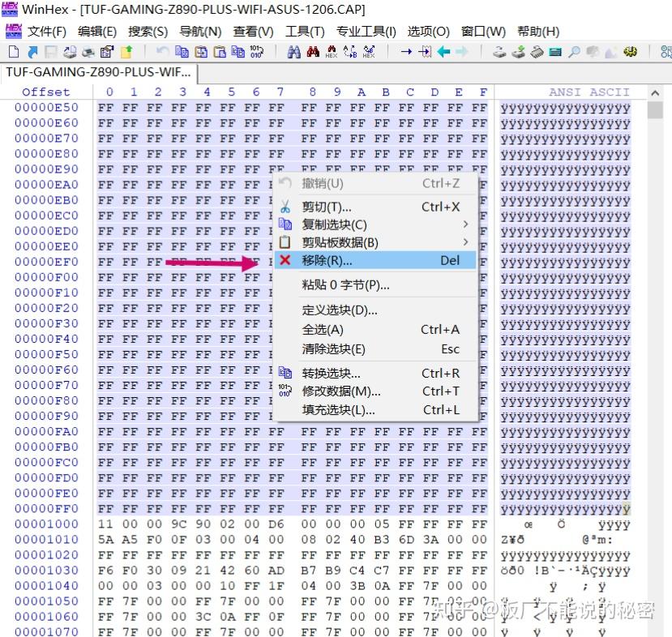This screenshot has width=672, height=637.
Task: Open the 窗口(W) menu
Action: tap(483, 32)
